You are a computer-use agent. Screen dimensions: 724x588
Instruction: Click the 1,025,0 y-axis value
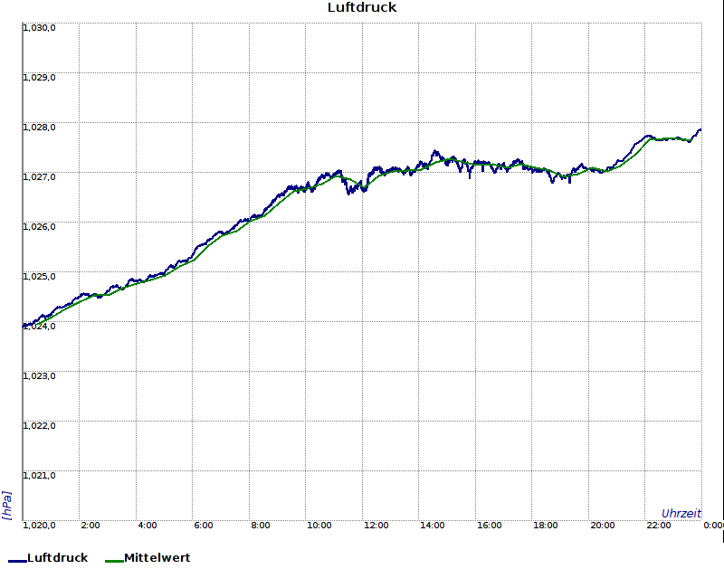[39, 277]
